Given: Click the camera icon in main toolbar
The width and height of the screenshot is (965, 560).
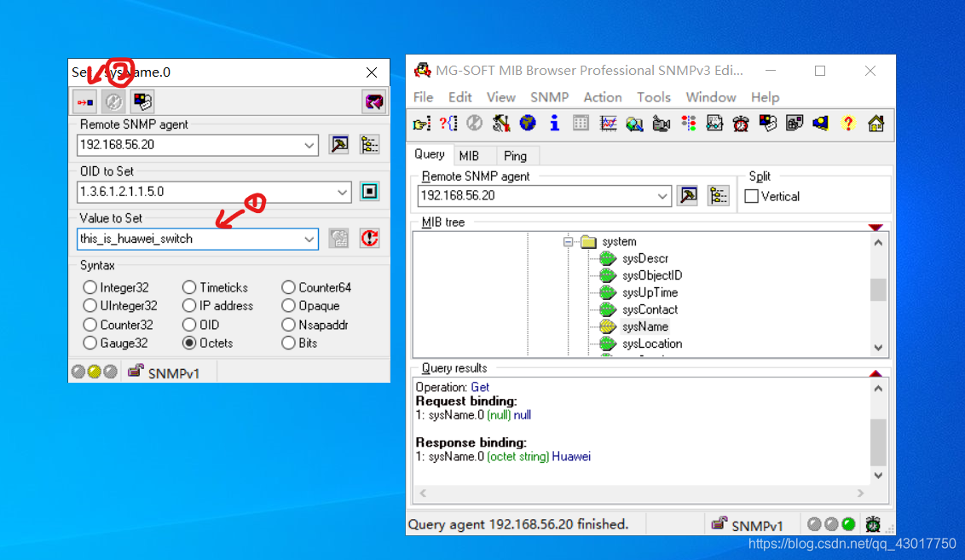Looking at the screenshot, I should [661, 124].
